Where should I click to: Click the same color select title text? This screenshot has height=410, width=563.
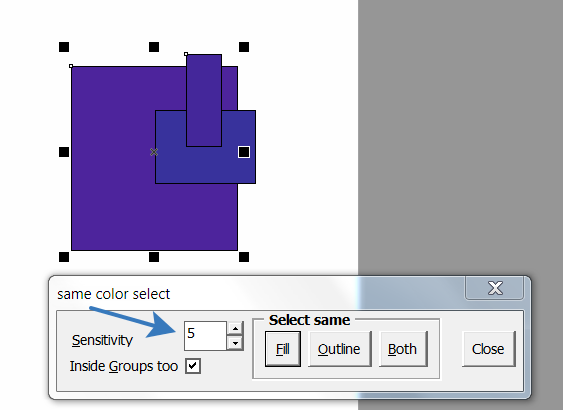pos(113,294)
